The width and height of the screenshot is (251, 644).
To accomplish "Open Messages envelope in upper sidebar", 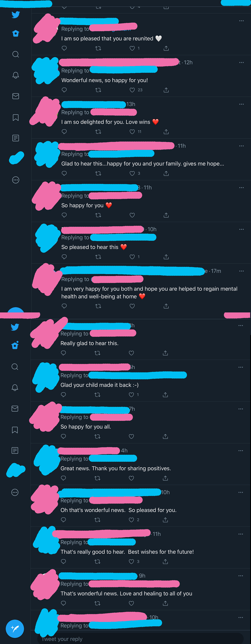I will (16, 96).
